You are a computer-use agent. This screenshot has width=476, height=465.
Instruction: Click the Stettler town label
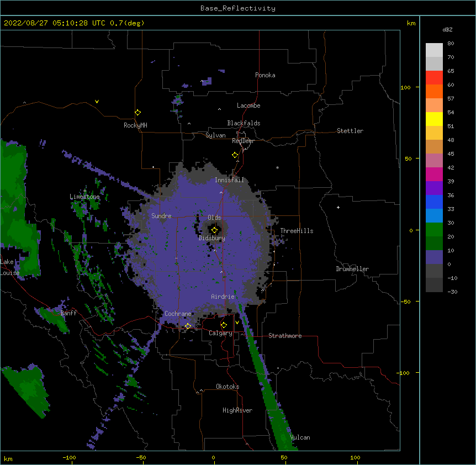point(350,131)
